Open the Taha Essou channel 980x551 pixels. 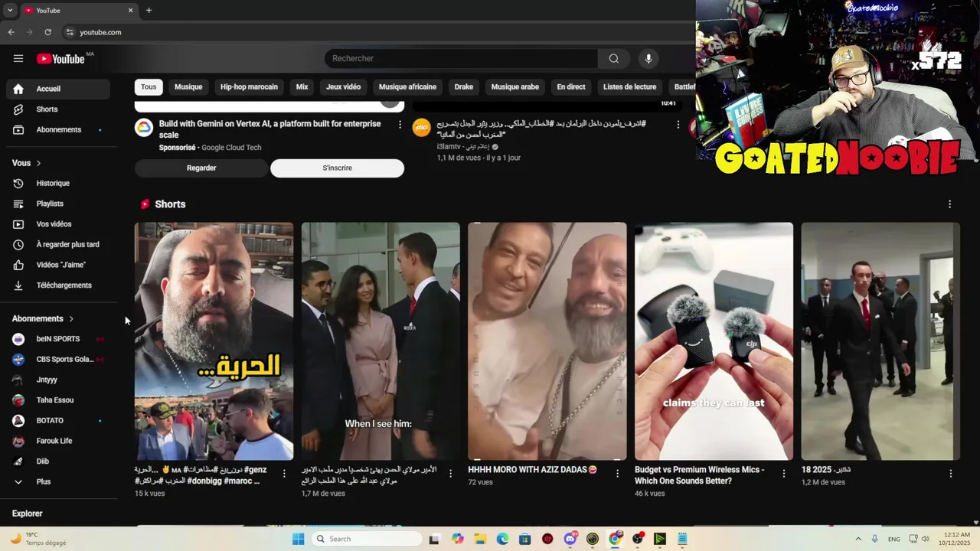pos(58,400)
